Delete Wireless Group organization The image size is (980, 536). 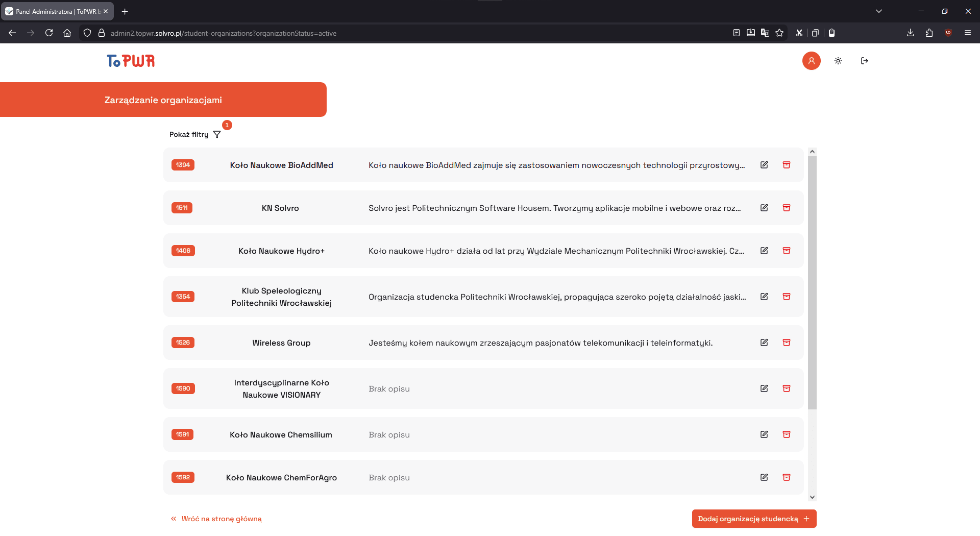click(x=787, y=343)
